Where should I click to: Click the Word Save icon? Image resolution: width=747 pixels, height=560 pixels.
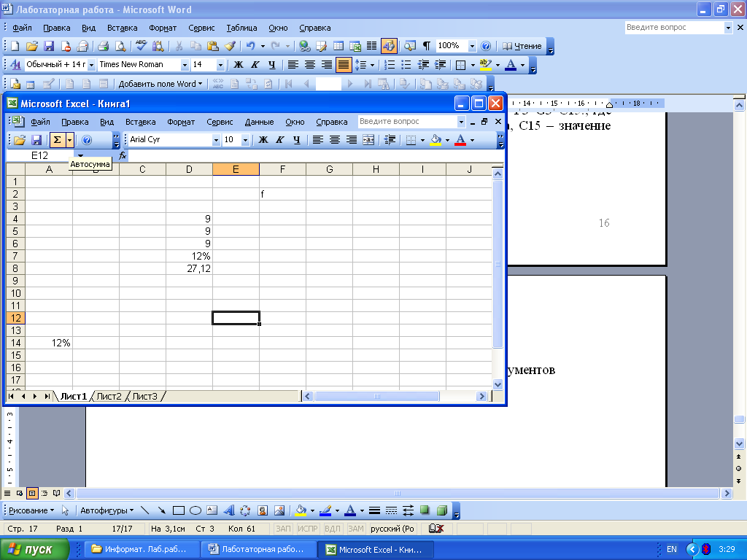(49, 46)
